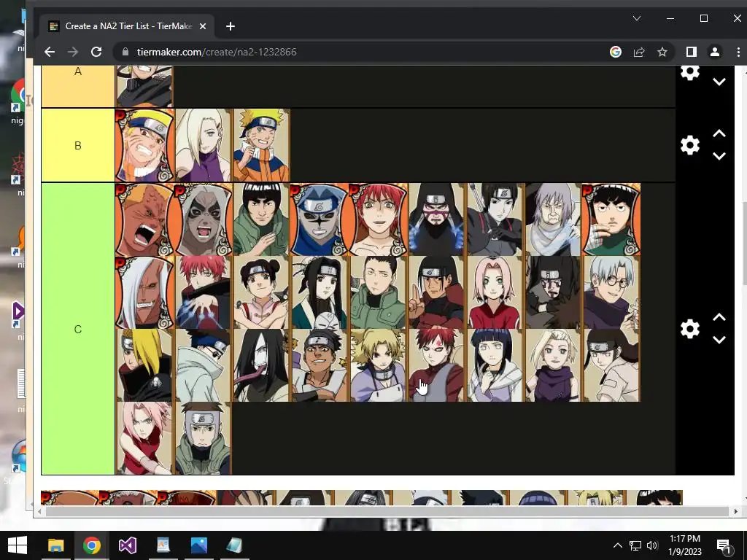The width and height of the screenshot is (747, 560).
Task: Select Deidara yellow hair image in tier C
Action: pyautogui.click(x=144, y=366)
